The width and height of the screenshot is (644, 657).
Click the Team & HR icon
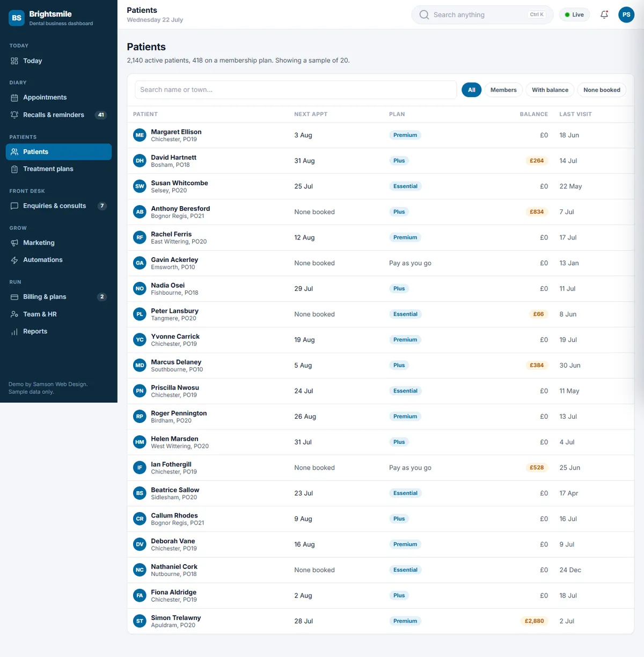(14, 315)
